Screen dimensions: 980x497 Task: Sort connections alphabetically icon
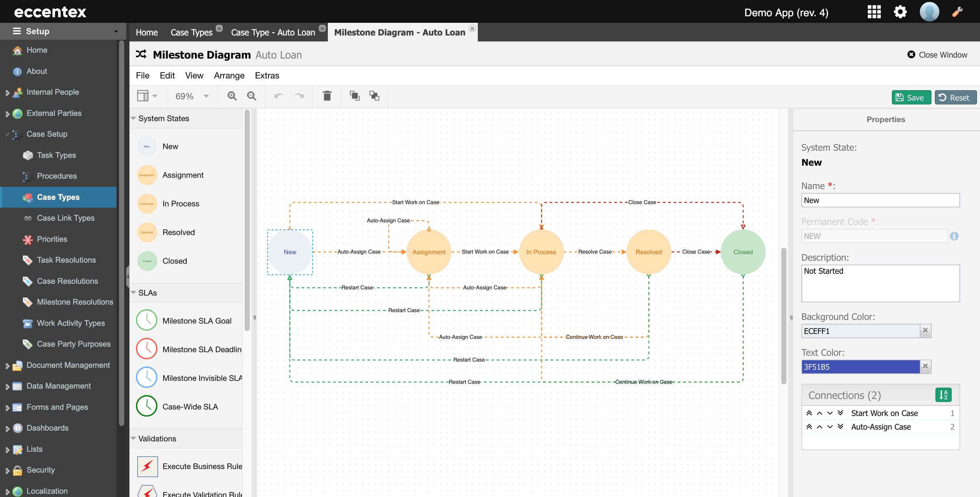click(943, 394)
